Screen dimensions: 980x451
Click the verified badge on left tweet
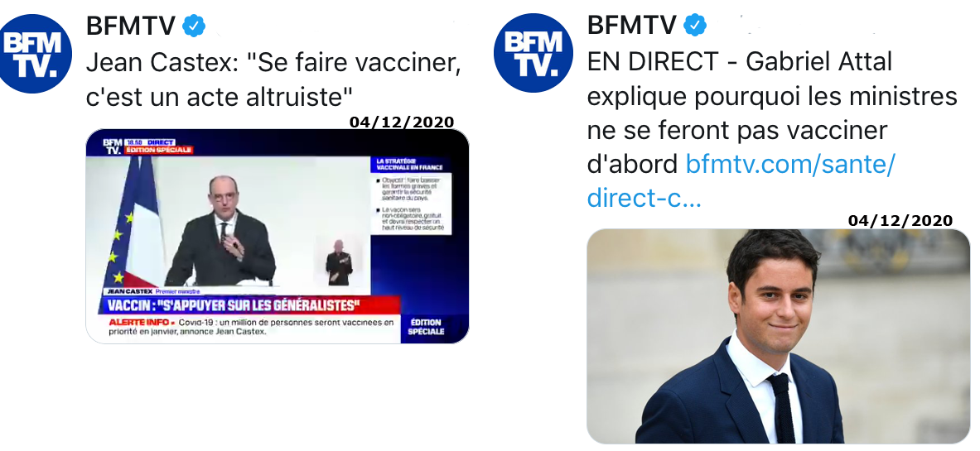point(194,26)
